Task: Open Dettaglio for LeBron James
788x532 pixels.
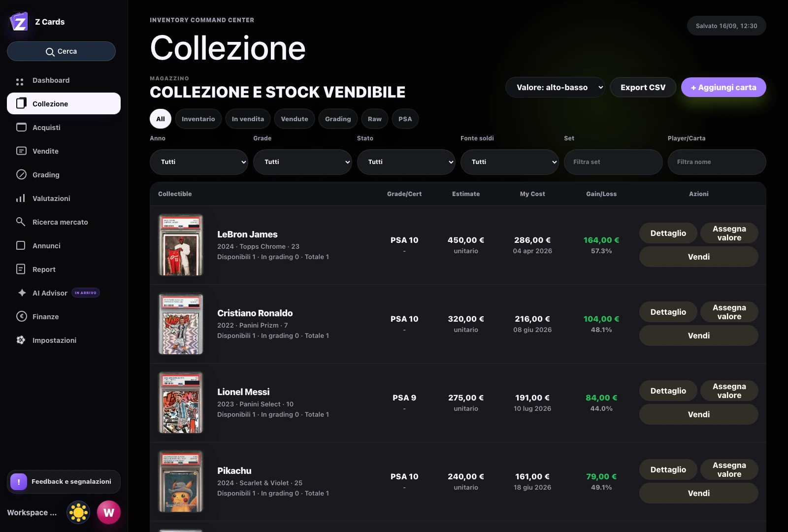Action: point(668,233)
